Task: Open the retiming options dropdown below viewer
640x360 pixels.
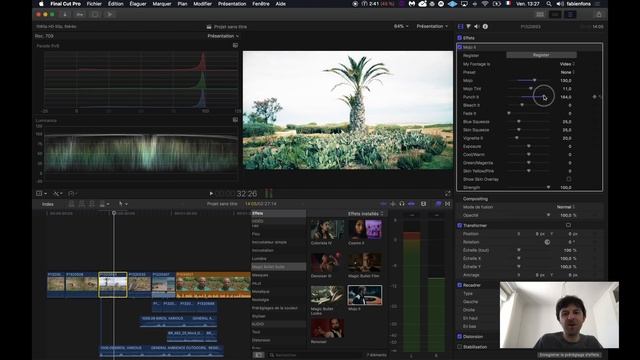Action: [73, 193]
